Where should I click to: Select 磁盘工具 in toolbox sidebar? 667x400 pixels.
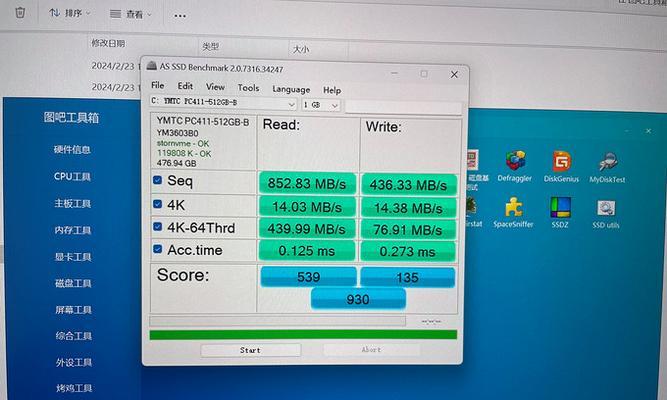tap(73, 283)
